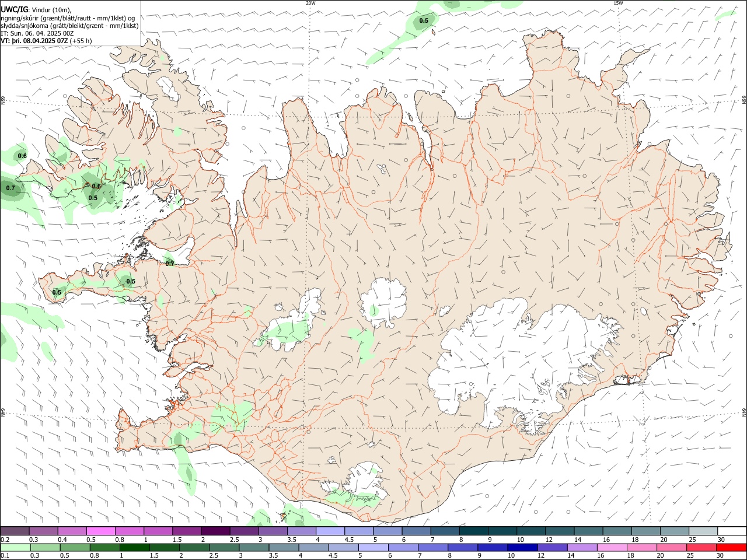
Task: Click the violet lower legend swatch starting at 14
Action: pos(581,547)
